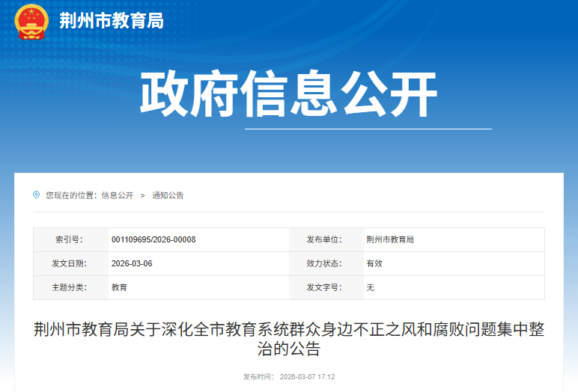Select the 有效 status value
This screenshot has height=392, width=578.
[374, 263]
